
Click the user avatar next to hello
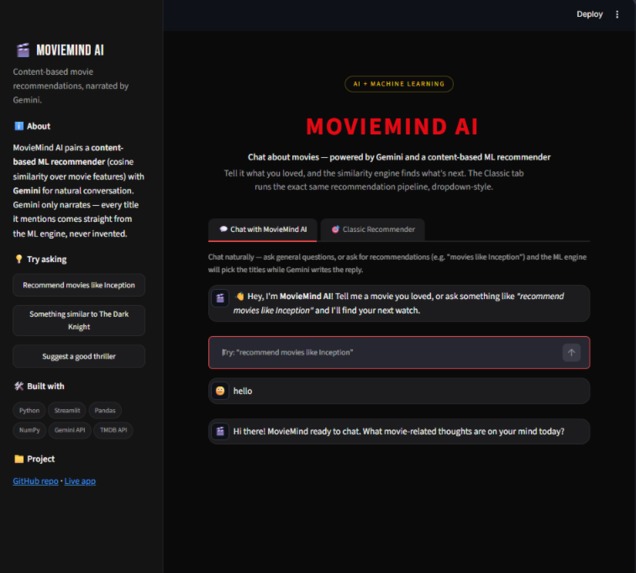pyautogui.click(x=220, y=391)
